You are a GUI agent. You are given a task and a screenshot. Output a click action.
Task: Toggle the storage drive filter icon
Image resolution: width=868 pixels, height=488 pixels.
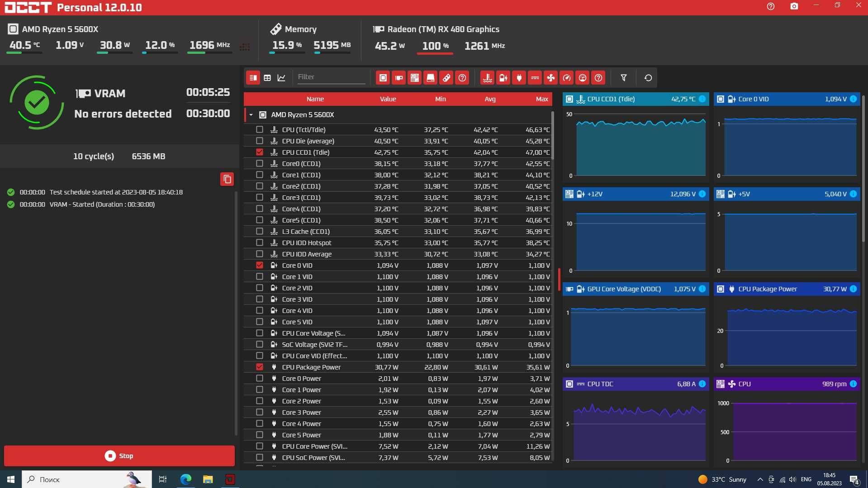pyautogui.click(x=431, y=78)
